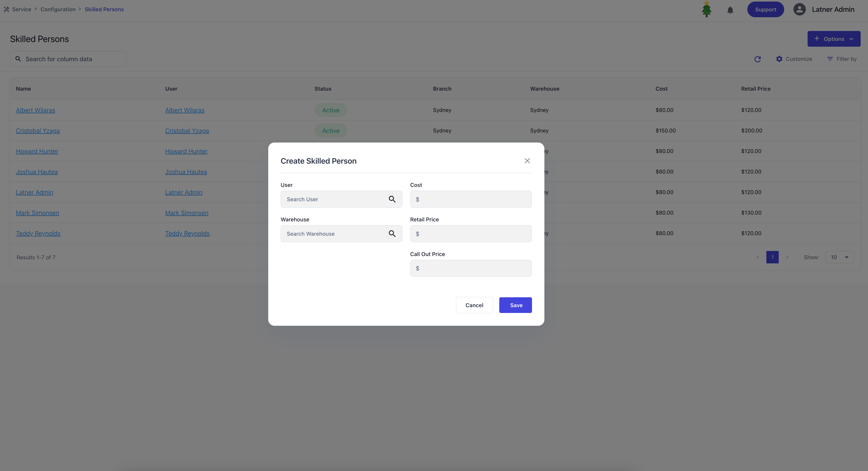This screenshot has height=471, width=868.
Task: Click the Warehouse search magnifier icon
Action: 392,234
